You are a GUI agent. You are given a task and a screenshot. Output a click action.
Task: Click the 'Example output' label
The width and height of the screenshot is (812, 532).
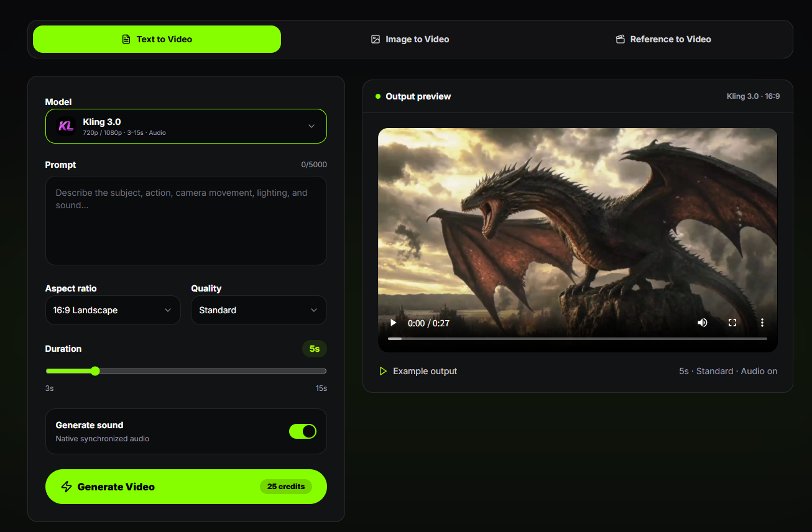(425, 371)
